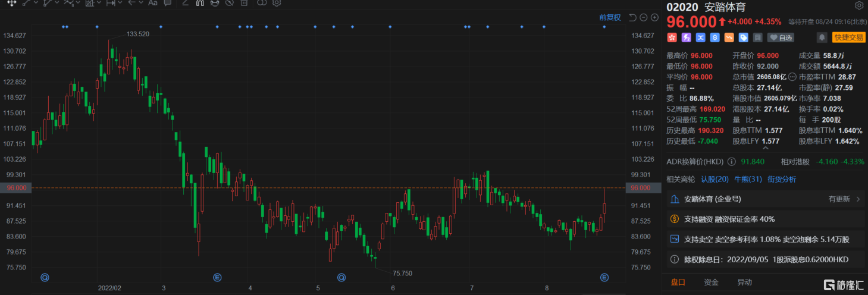Delete drawings with the trash icon
The height and width of the screenshot is (295, 868).
(x=244, y=2)
